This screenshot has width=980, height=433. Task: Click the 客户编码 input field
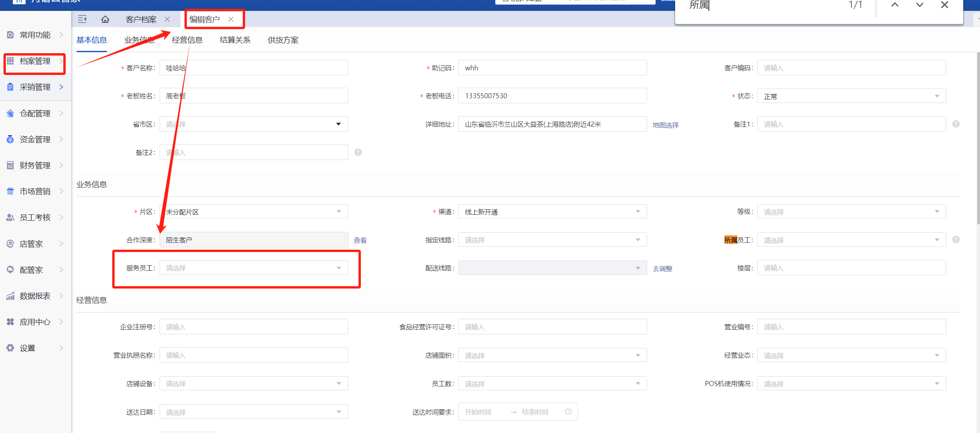pyautogui.click(x=851, y=68)
